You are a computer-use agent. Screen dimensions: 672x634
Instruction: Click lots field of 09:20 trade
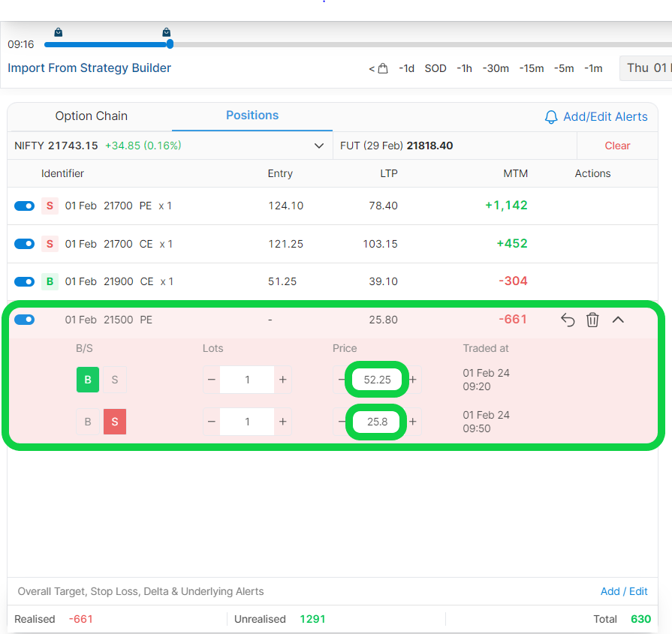[247, 380]
